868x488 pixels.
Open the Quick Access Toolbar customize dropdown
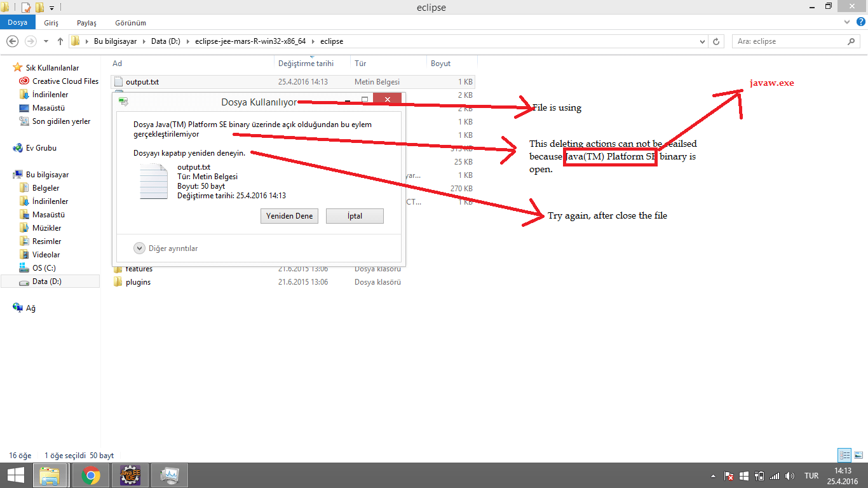[x=51, y=8]
